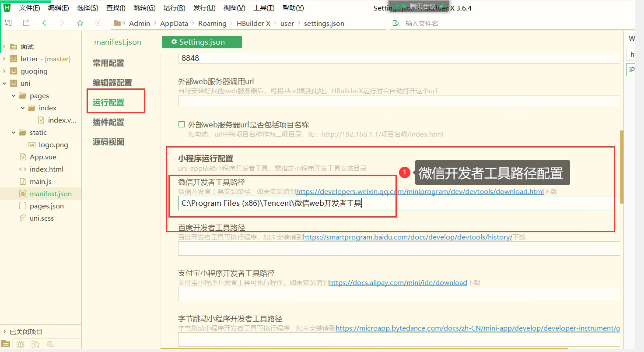Open the 视图(V) menu
Screen dimensions: 644x352
[x=234, y=8]
